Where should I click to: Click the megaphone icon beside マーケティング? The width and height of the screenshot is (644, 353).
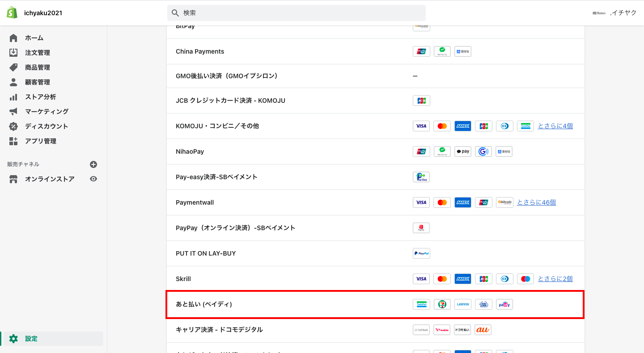click(x=13, y=112)
